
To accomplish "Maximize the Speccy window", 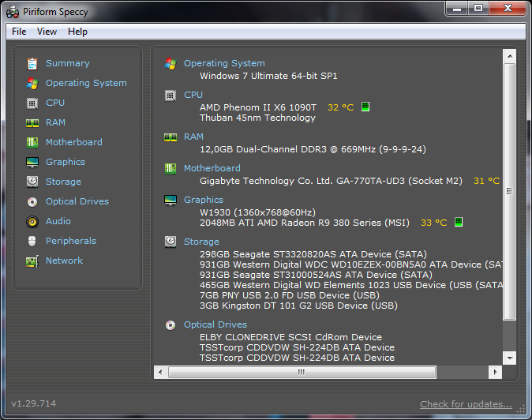I will click(x=478, y=8).
